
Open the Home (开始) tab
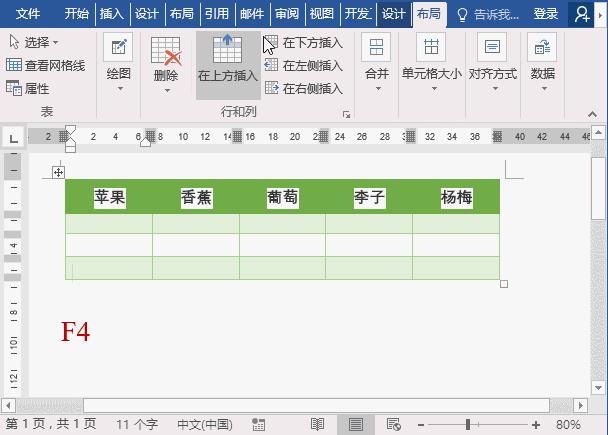(76, 14)
